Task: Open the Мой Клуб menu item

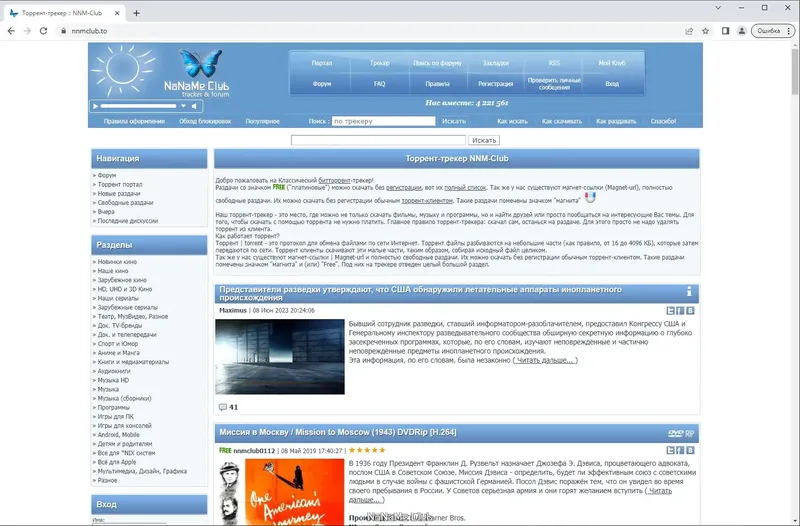Action: pyautogui.click(x=612, y=63)
